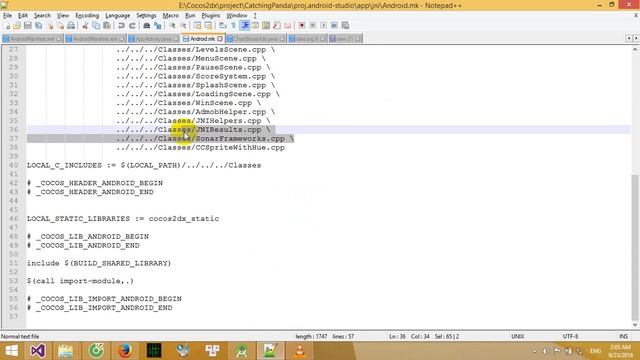The image size is (640, 360).
Task: Toggle synchronize horizontal scrolling
Action: tap(208, 26)
